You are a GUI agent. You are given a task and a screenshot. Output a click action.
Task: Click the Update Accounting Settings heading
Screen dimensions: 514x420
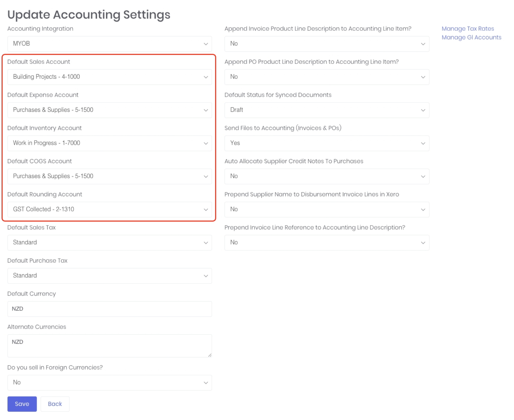click(89, 15)
